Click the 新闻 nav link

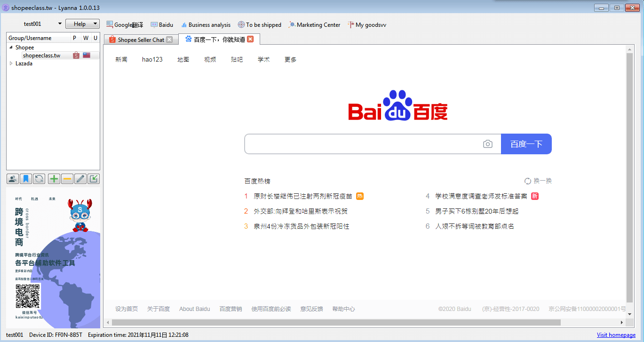coord(121,60)
